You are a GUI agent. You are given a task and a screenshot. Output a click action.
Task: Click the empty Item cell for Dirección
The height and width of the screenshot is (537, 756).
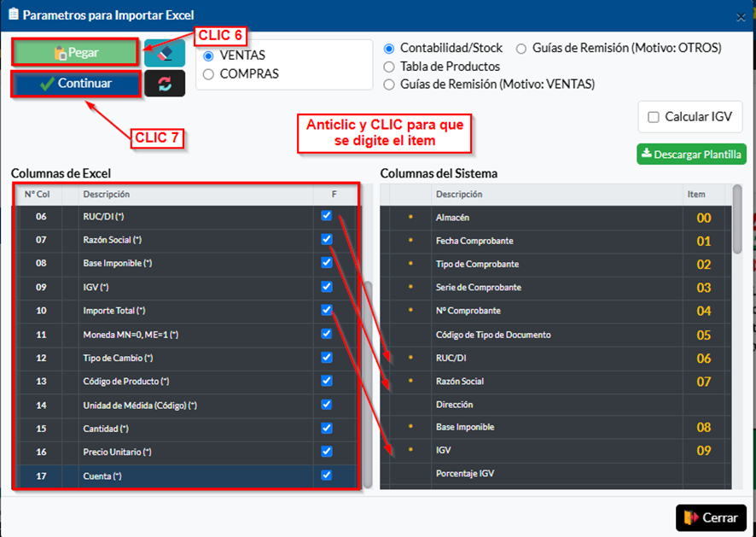point(703,405)
